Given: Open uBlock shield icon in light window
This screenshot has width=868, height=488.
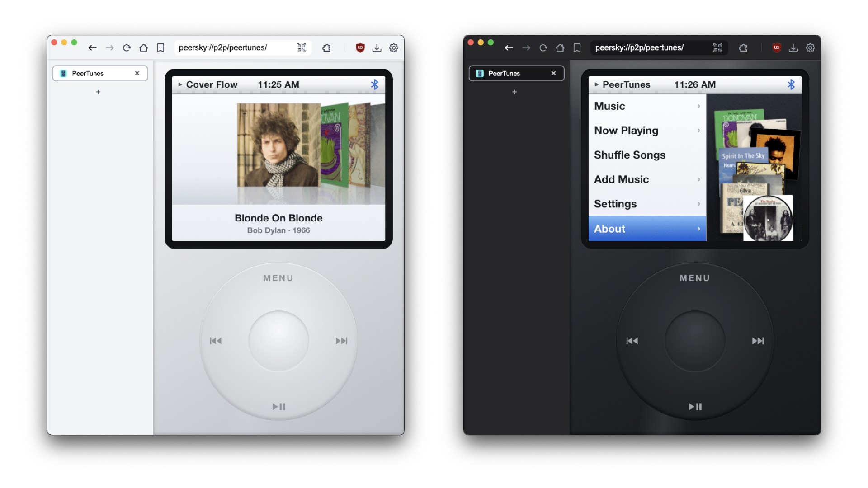Looking at the screenshot, I should click(x=360, y=48).
